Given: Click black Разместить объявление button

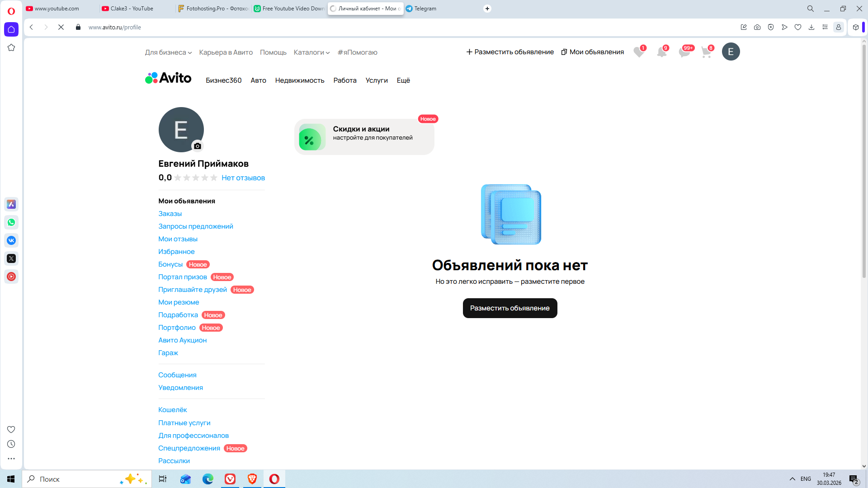Looking at the screenshot, I should click(509, 308).
